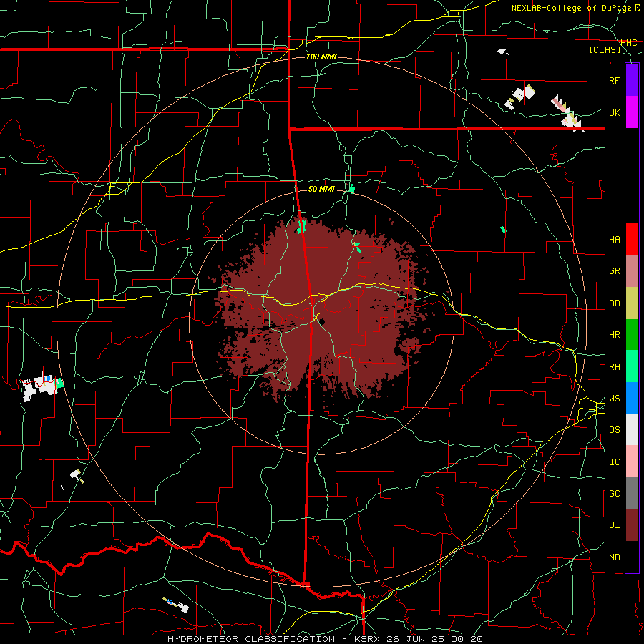Viewport: 644px width, 644px height.
Task: Click the HYDROMETEOR CLASSIFICATION caption text
Action: [x=251, y=639]
